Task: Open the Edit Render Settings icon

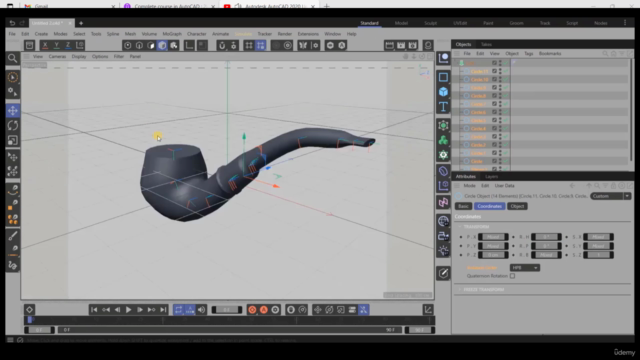Action: coord(413,45)
